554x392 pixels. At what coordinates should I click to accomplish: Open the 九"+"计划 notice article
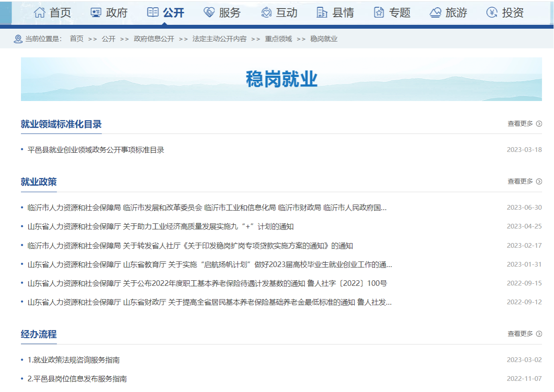point(161,226)
